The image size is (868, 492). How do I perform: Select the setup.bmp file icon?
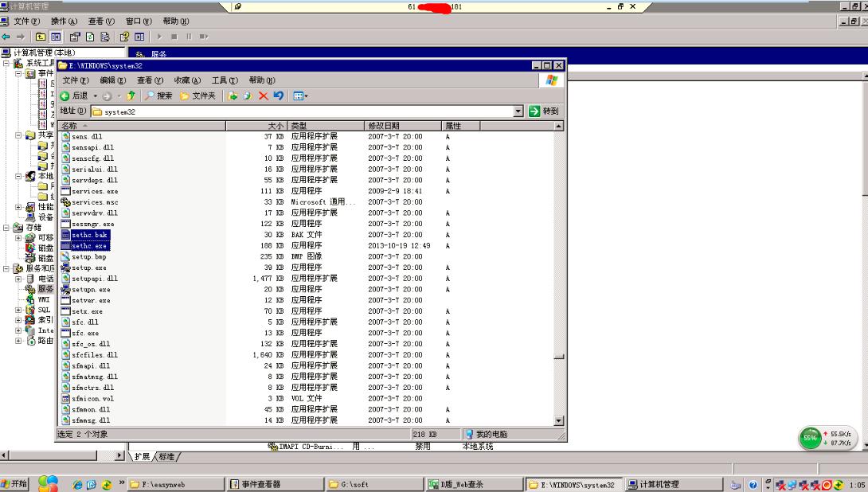coord(66,257)
